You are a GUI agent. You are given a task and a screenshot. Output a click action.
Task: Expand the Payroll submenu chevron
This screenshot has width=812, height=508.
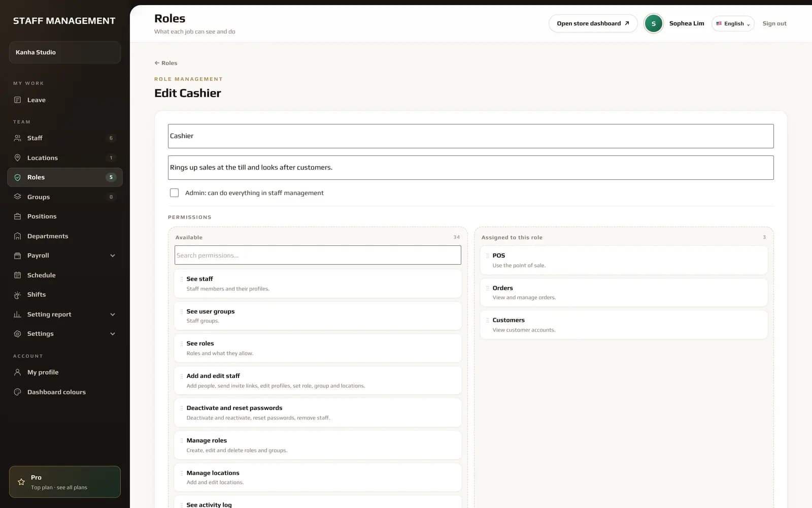pyautogui.click(x=113, y=256)
